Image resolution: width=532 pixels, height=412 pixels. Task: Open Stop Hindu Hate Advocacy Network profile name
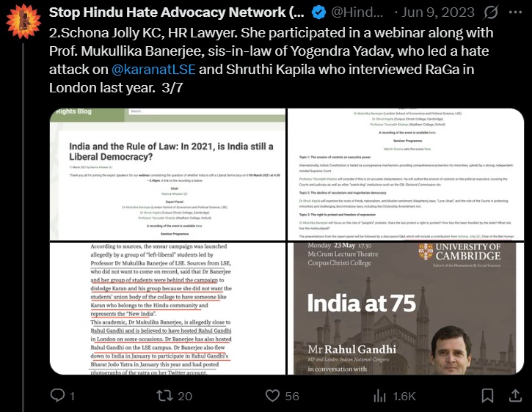click(x=176, y=12)
